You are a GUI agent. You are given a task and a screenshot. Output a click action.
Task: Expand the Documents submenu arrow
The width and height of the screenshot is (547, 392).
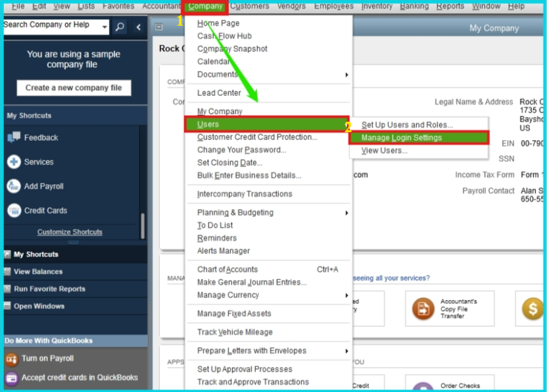[x=346, y=74]
